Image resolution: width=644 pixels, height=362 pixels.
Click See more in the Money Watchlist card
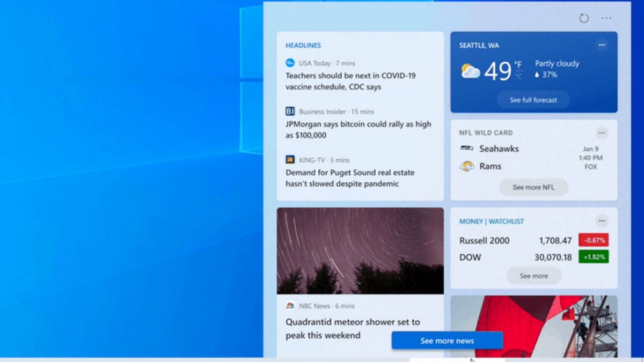(x=534, y=276)
